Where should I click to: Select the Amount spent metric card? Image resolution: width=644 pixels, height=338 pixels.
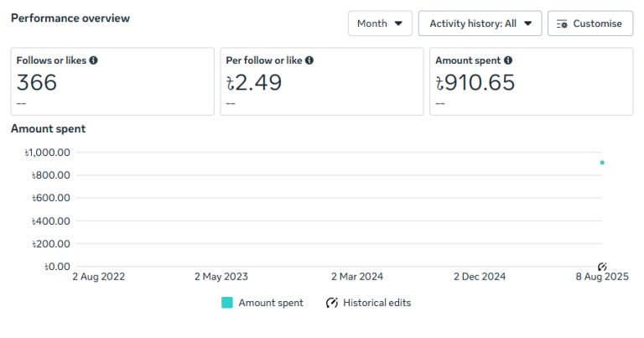[x=531, y=81]
